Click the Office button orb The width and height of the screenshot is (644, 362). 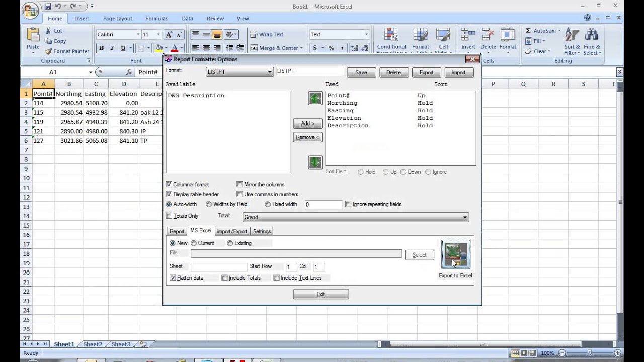pyautogui.click(x=30, y=10)
